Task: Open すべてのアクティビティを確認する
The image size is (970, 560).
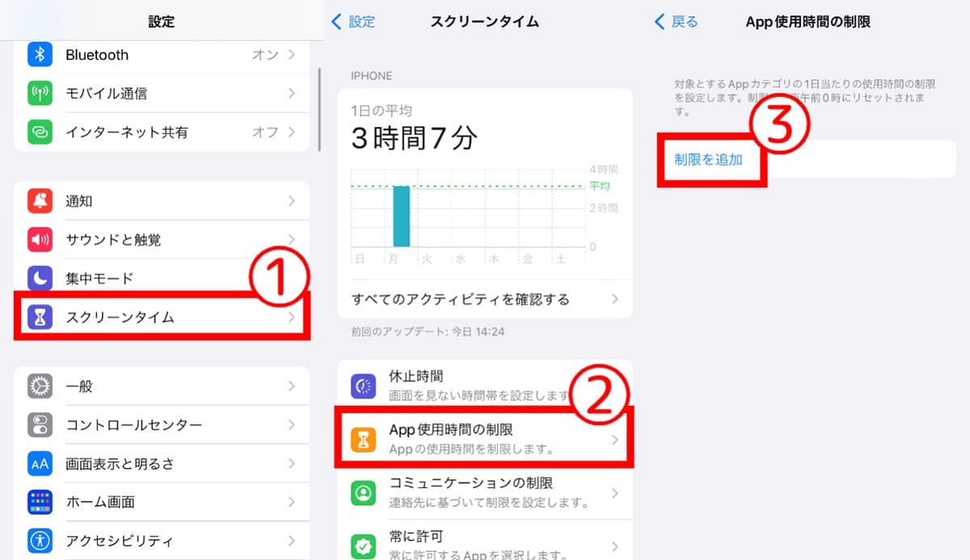Action: coord(485,299)
